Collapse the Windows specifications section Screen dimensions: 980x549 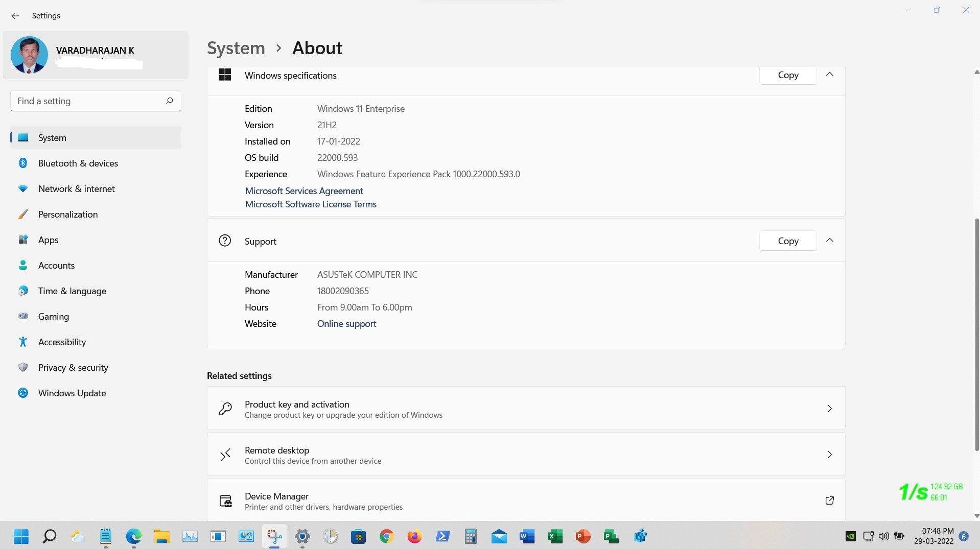pos(829,75)
